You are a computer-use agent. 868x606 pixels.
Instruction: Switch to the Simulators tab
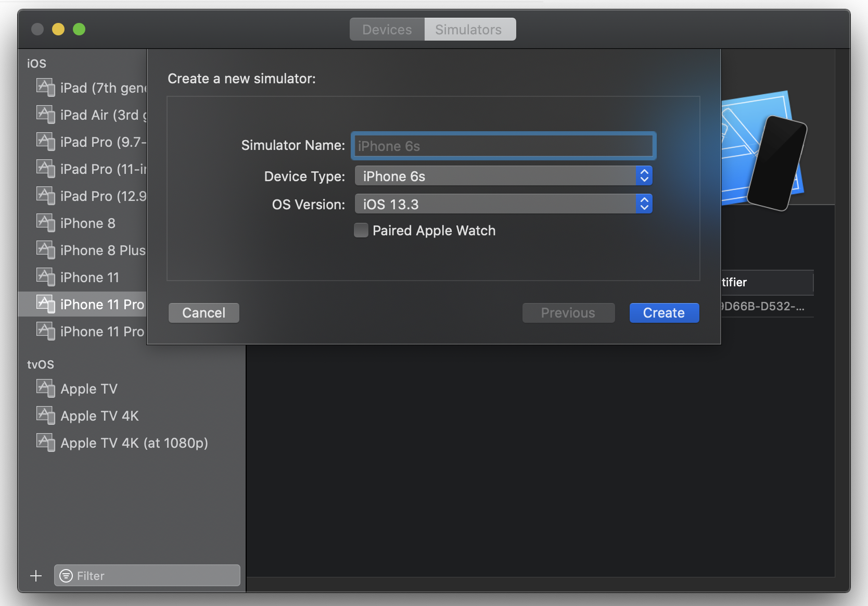coord(470,29)
